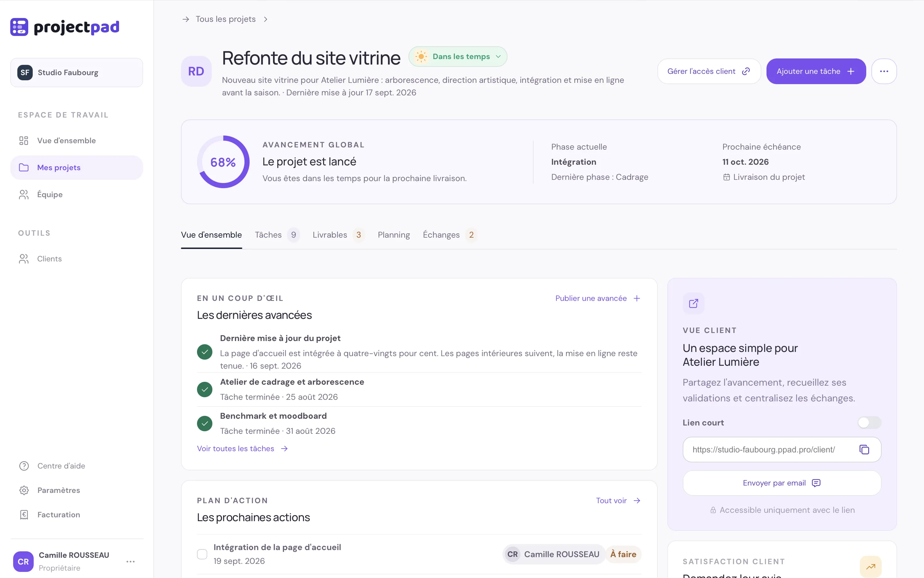Open the project more options menu
This screenshot has width=924, height=578.
tap(884, 71)
